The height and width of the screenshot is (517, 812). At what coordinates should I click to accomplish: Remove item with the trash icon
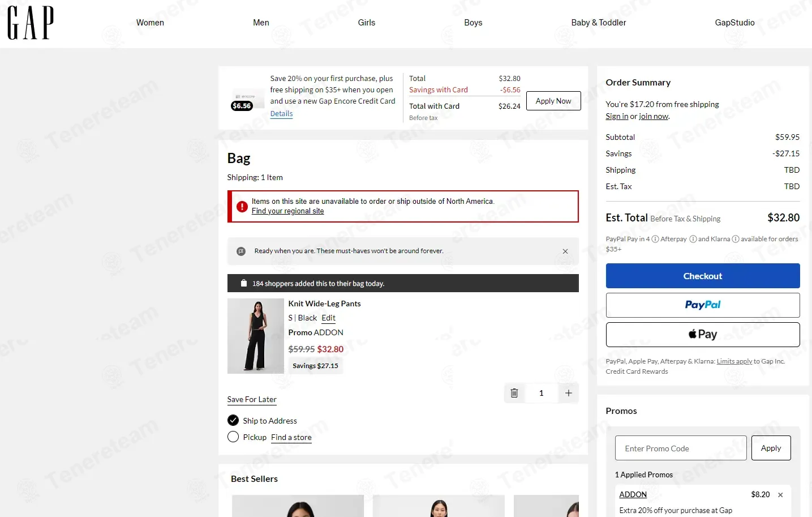click(x=514, y=393)
